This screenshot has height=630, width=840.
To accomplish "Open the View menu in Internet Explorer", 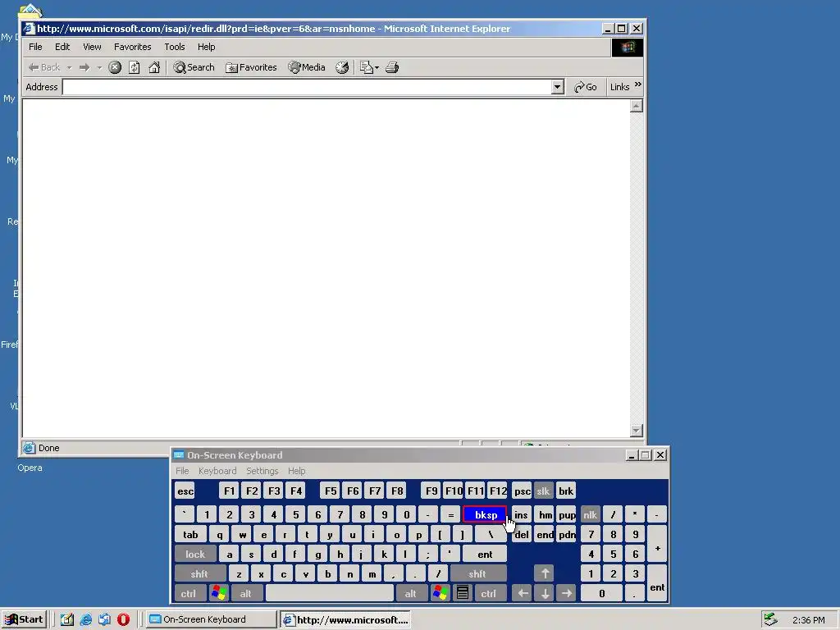I will 92,47.
